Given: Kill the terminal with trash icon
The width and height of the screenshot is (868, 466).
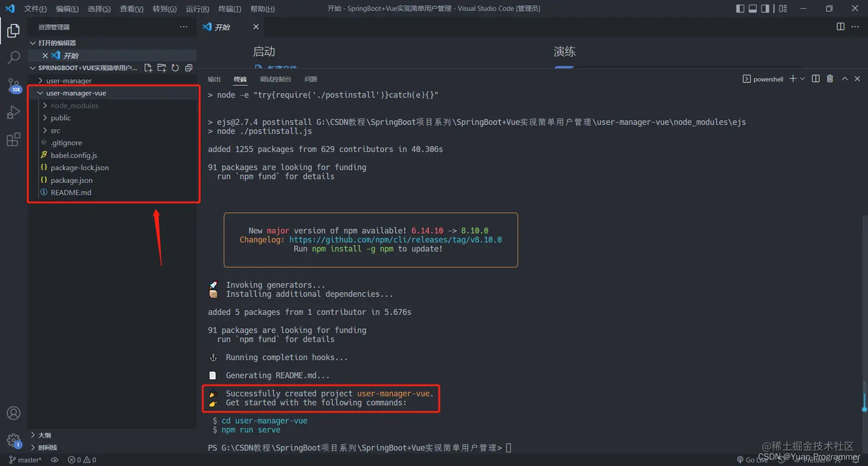Looking at the screenshot, I should (830, 79).
